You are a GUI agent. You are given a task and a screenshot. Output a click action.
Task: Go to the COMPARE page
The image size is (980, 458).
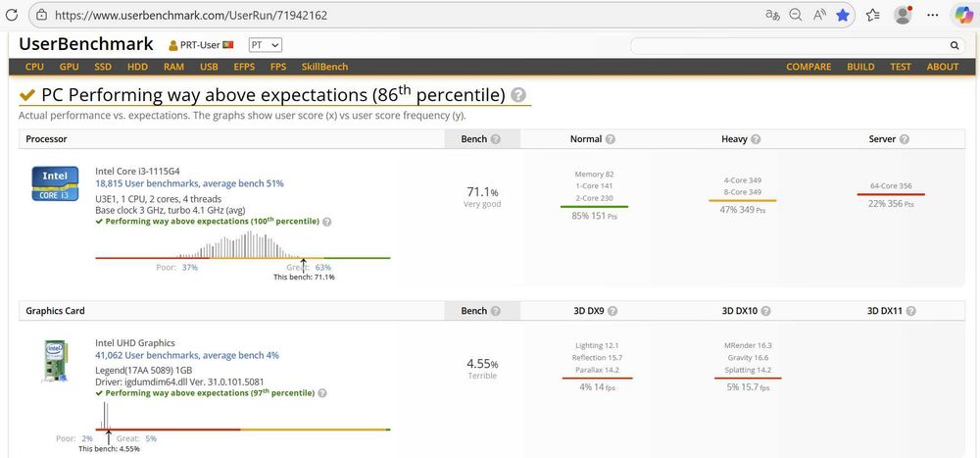pyautogui.click(x=808, y=67)
